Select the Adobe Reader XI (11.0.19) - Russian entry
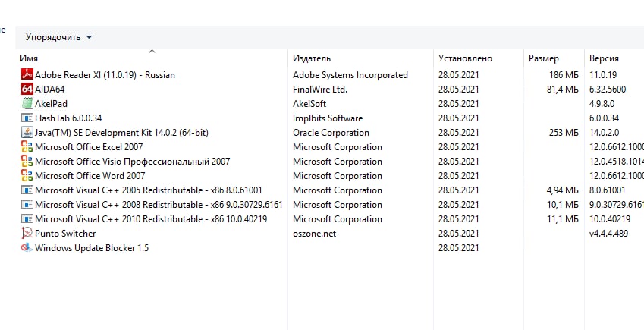This screenshot has width=644, height=330. click(x=105, y=75)
